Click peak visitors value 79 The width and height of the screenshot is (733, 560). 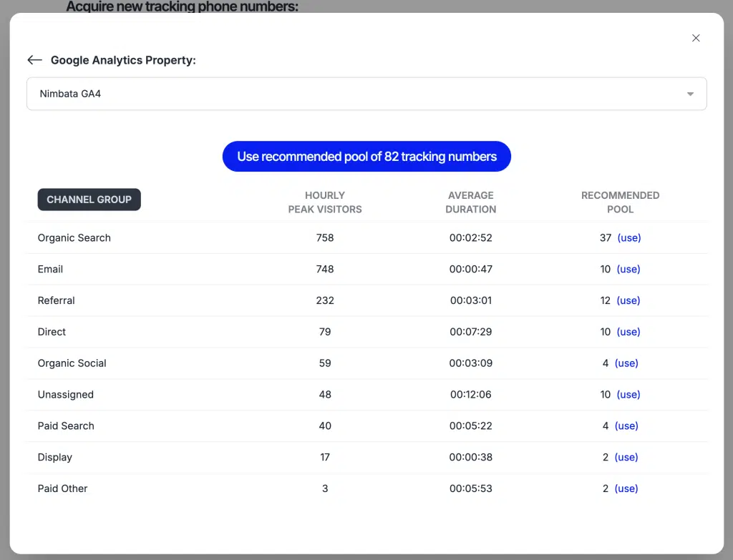pyautogui.click(x=325, y=332)
